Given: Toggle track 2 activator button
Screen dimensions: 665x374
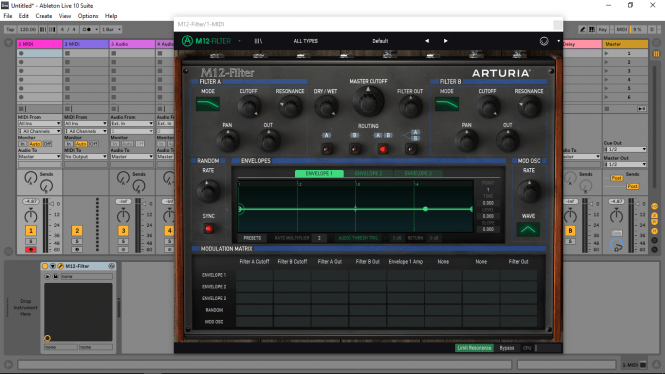Looking at the screenshot, I should click(x=77, y=231).
